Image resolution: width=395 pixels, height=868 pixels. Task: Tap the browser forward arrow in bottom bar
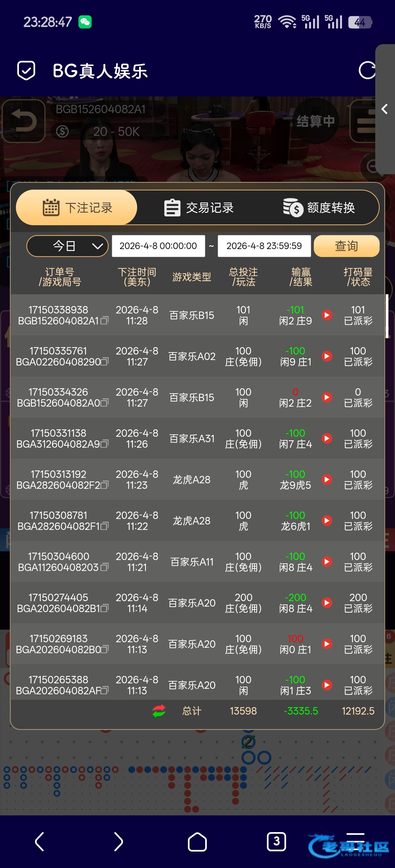coord(119,841)
